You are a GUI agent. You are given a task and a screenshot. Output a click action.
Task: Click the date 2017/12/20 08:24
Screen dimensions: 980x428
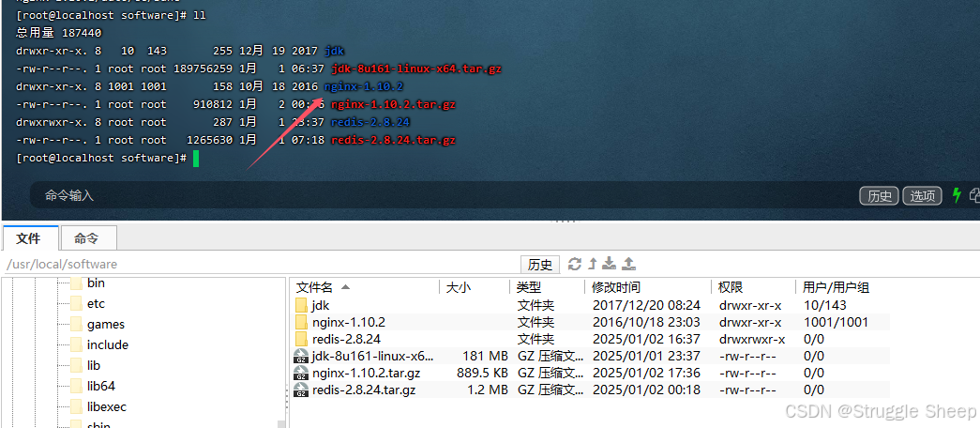(x=646, y=305)
